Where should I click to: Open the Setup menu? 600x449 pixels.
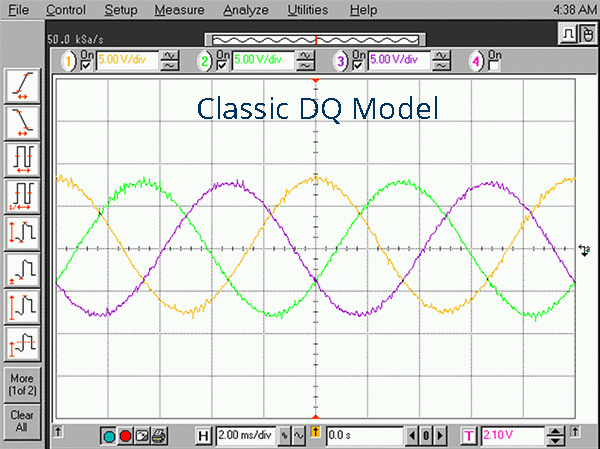[121, 10]
